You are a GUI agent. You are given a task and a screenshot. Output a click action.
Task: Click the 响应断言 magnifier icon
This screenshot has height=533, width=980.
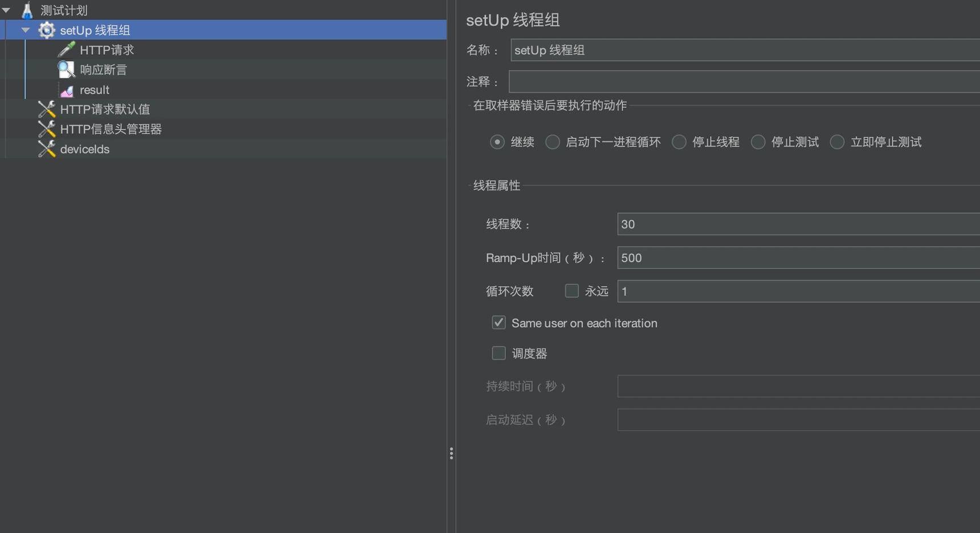[67, 70]
